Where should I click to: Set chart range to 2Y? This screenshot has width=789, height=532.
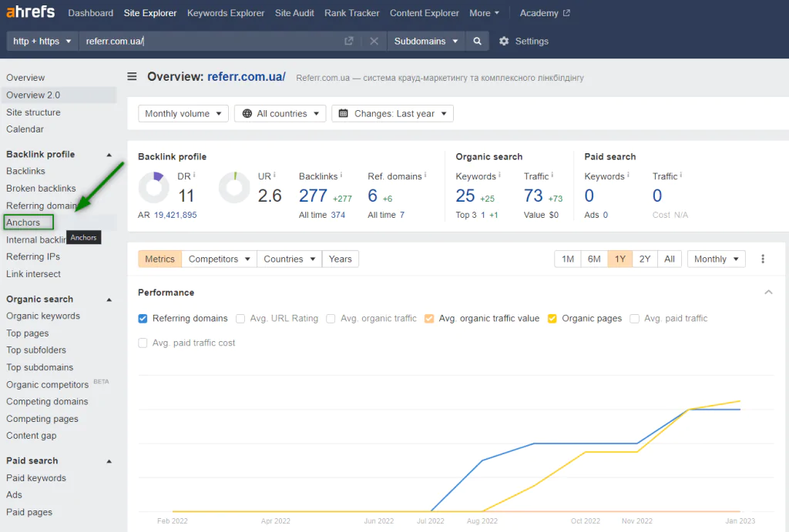click(x=645, y=259)
